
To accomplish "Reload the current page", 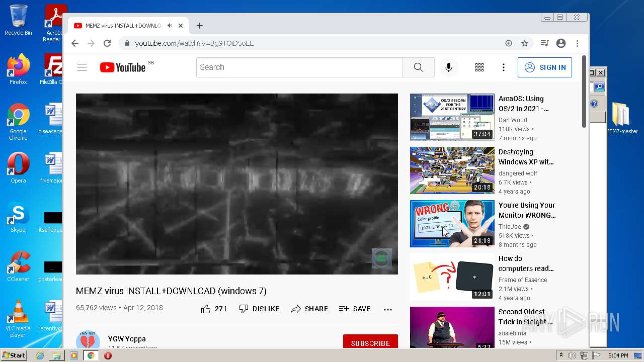I will [x=107, y=43].
